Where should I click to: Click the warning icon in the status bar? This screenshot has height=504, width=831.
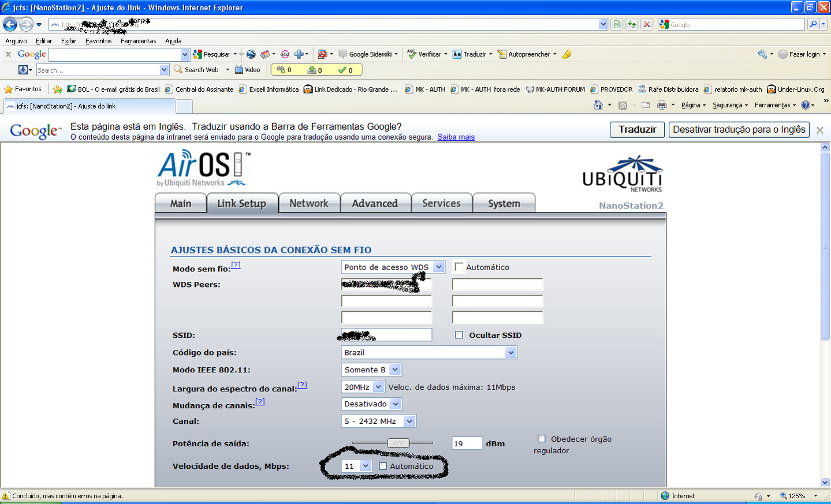click(x=6, y=496)
